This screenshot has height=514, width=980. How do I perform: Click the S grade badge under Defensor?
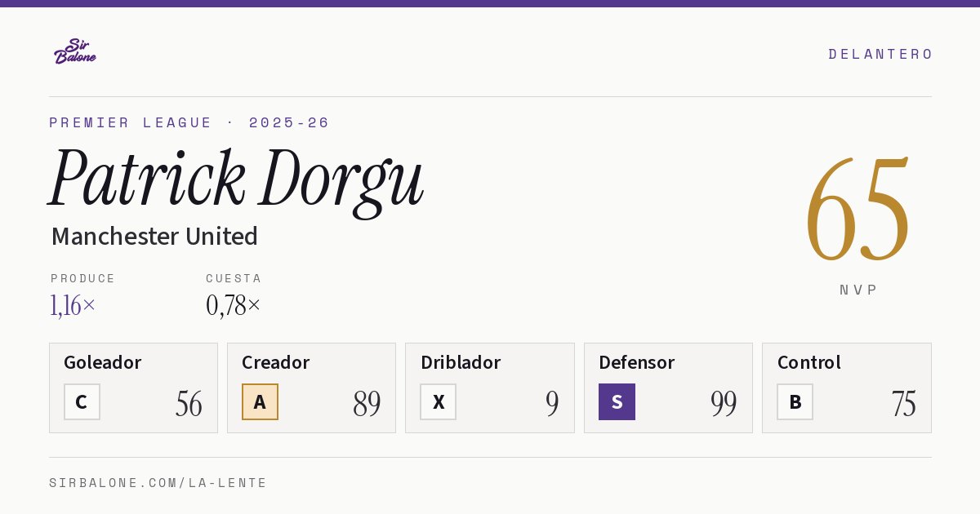617,401
